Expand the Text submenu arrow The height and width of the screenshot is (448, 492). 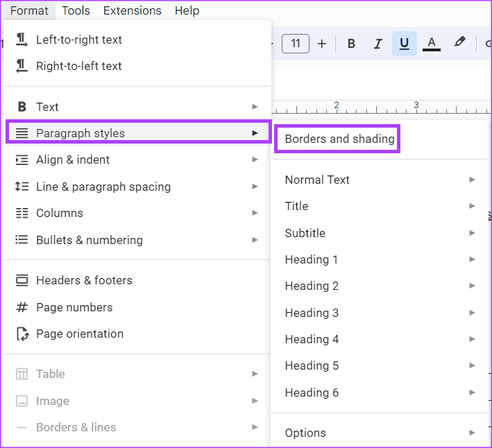click(x=255, y=107)
